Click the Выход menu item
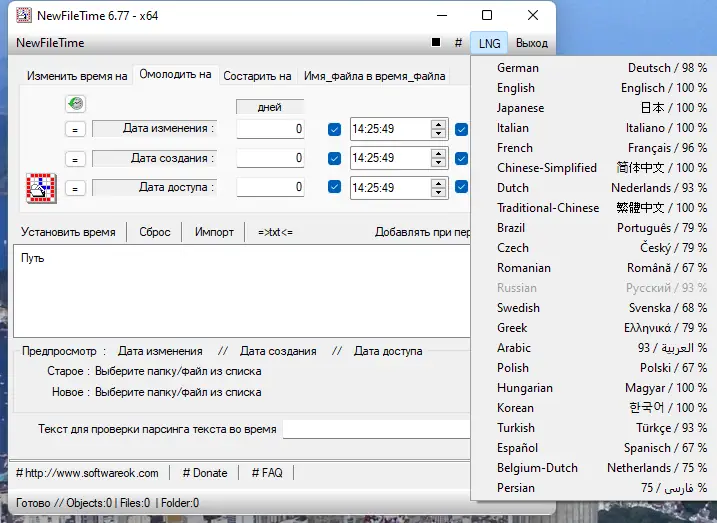717x523 pixels. [532, 43]
